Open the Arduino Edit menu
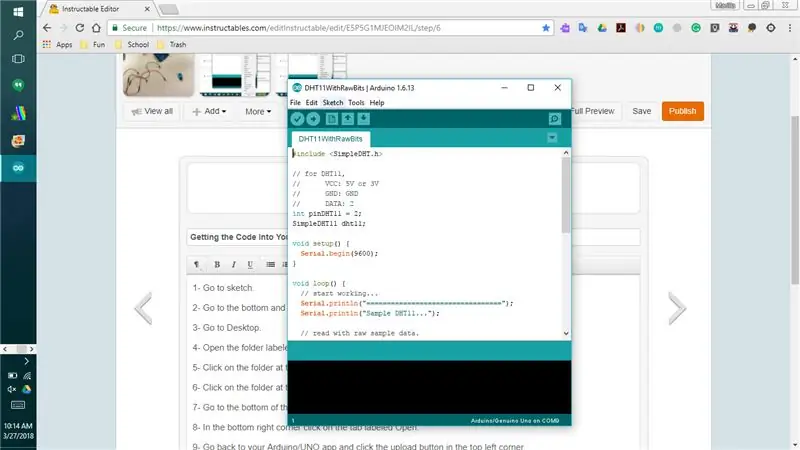Screen dimensions: 800x450 (x=311, y=103)
